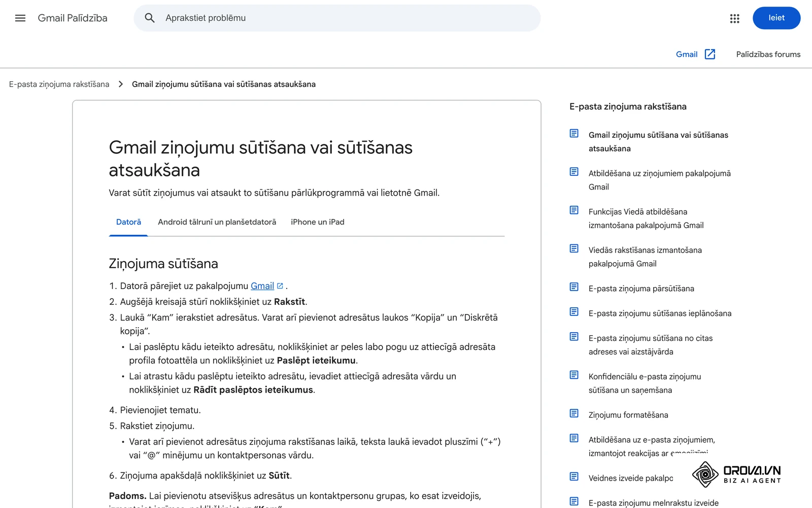Click the external link icon beside Gmail

pos(710,54)
